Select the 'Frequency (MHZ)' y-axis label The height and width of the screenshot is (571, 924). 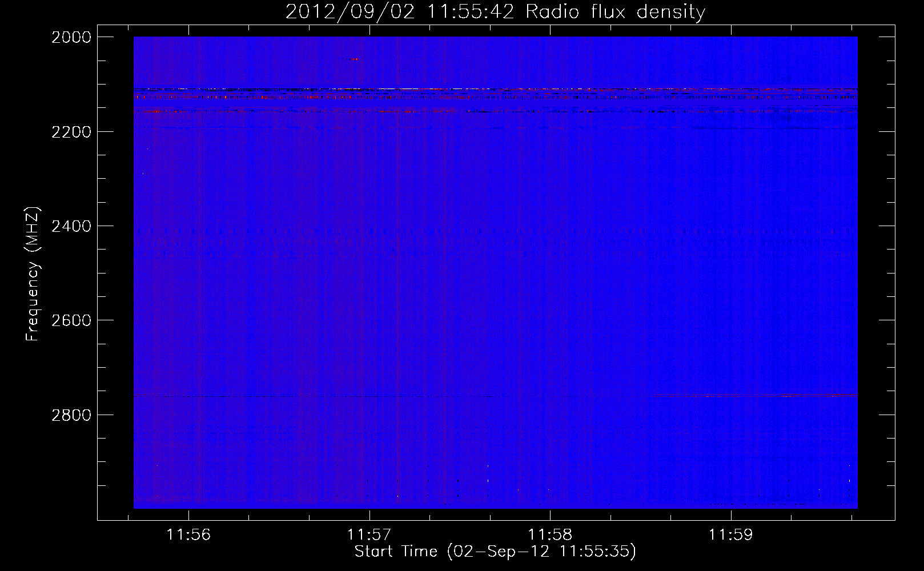pyautogui.click(x=33, y=274)
